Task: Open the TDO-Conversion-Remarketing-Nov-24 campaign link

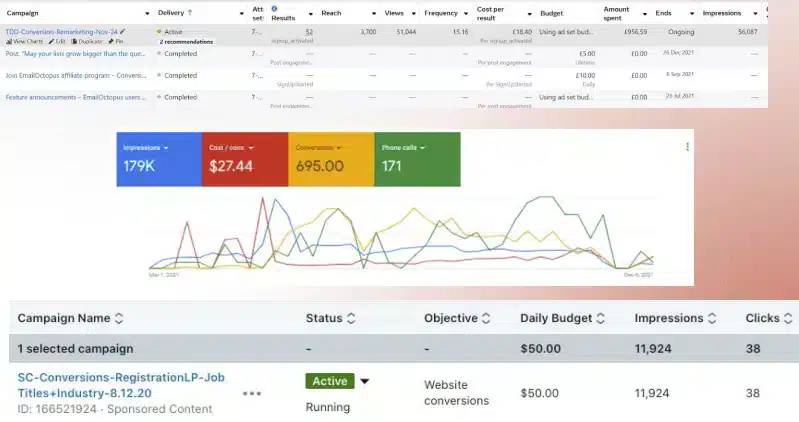Action: 62,32
